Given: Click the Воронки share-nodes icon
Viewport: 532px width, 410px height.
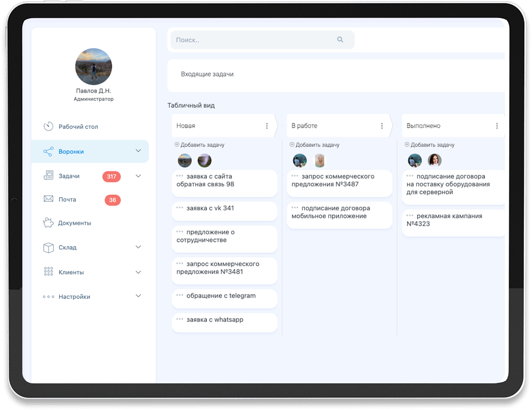Looking at the screenshot, I should point(48,152).
